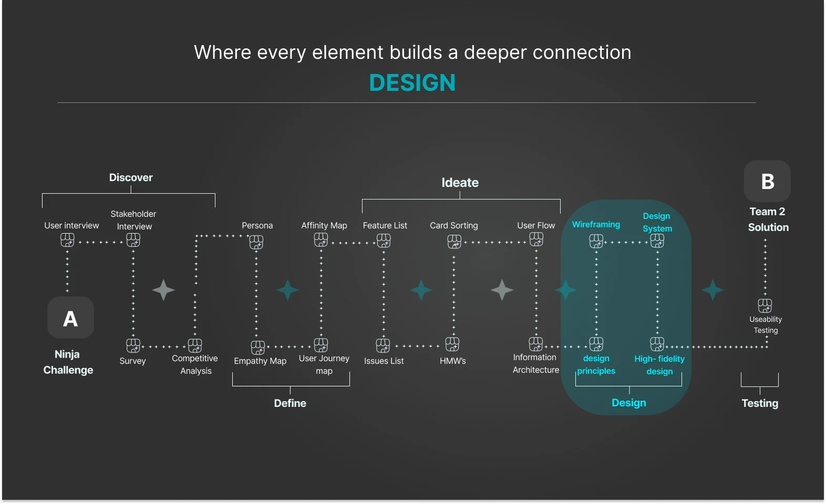
Task: Click the Useability Testing step icon
Action: click(x=765, y=306)
